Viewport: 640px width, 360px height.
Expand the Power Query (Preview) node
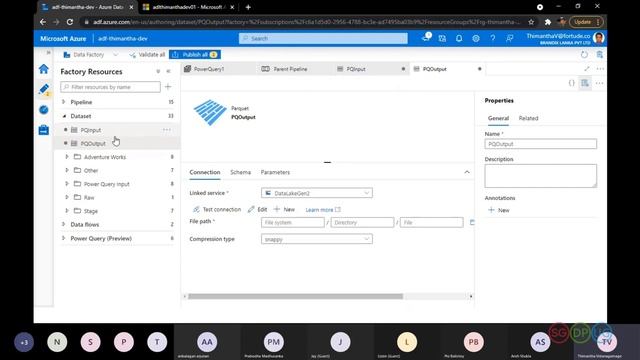point(63,238)
